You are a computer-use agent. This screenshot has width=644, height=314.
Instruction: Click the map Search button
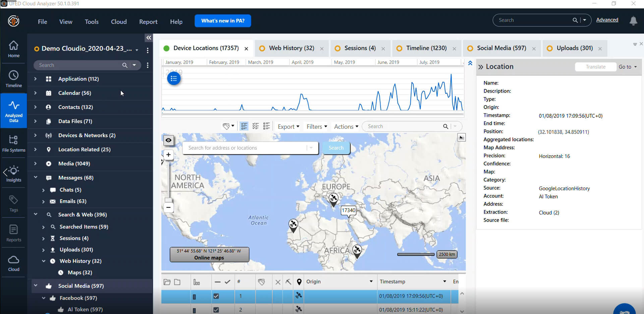click(336, 148)
